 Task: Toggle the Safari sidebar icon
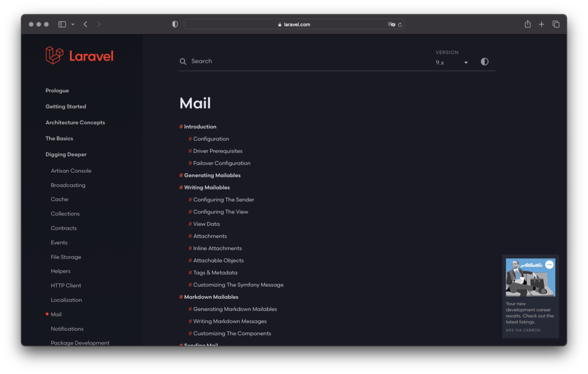click(62, 24)
